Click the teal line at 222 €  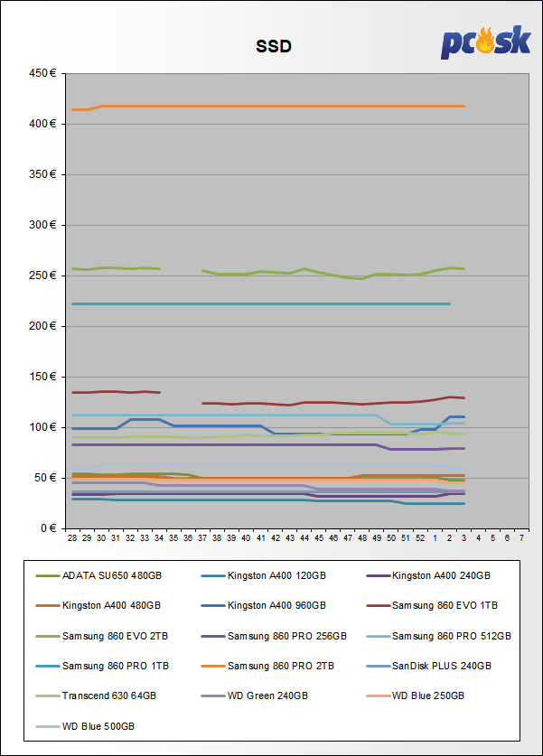[x=261, y=304]
